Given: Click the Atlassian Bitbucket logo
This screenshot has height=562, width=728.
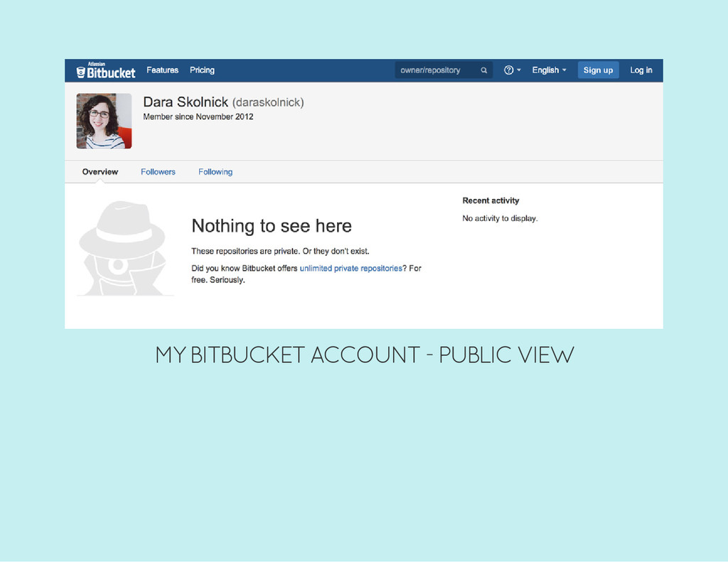Looking at the screenshot, I should point(106,70).
